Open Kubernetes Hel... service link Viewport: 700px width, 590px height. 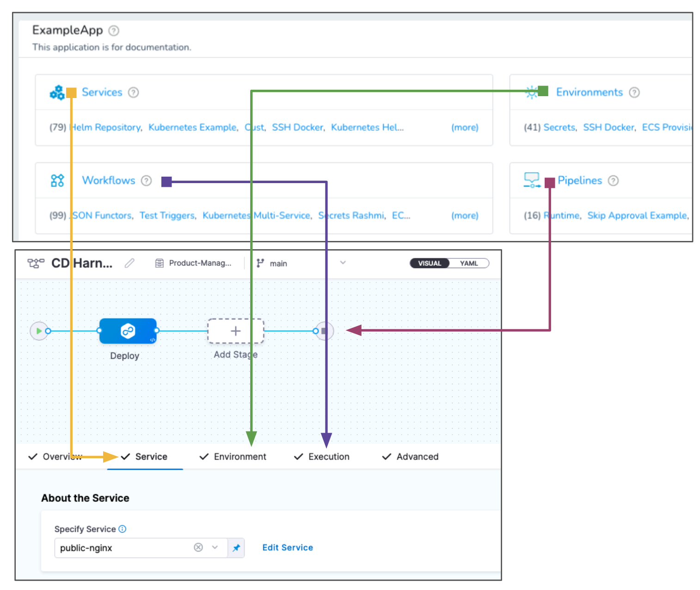point(367,127)
